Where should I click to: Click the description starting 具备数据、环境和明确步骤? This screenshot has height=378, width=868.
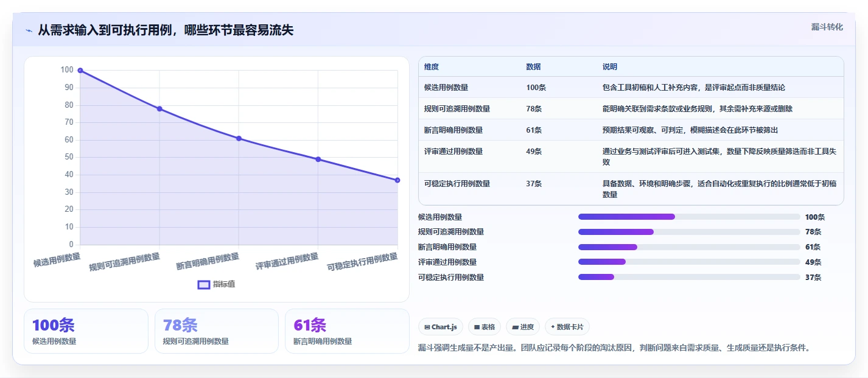(719, 189)
